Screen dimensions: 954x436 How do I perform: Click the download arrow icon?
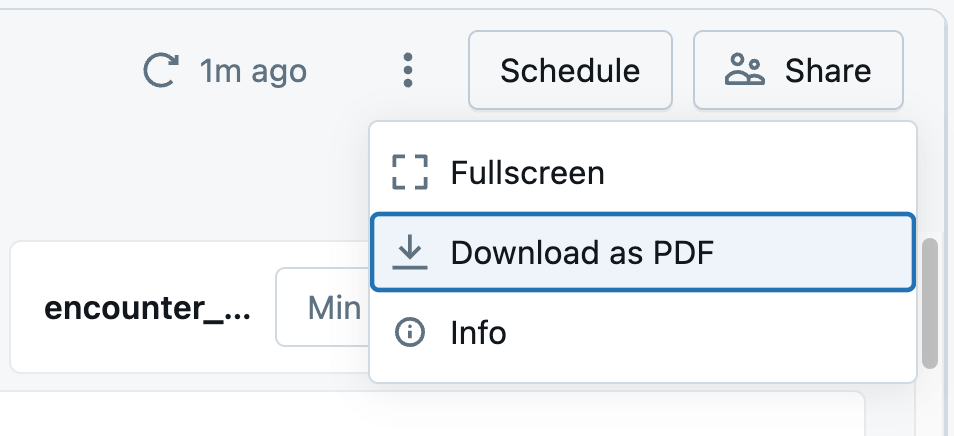[409, 253]
